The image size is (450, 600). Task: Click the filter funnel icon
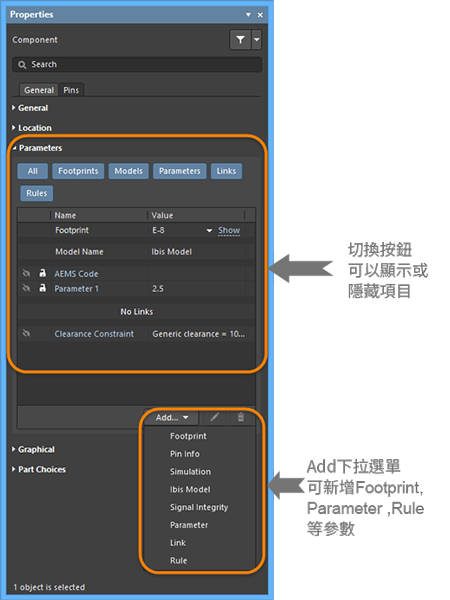pos(240,39)
